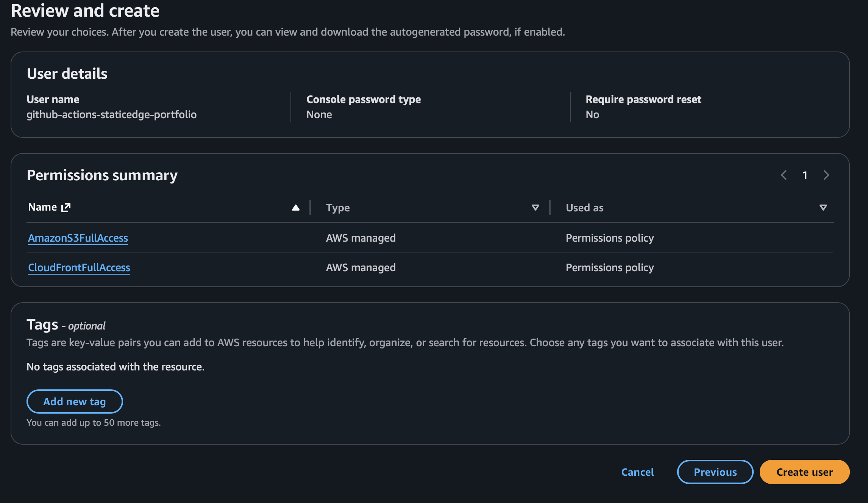Click the github-actions-staticedge-portfolio user name text
This screenshot has height=503, width=868.
click(x=111, y=114)
